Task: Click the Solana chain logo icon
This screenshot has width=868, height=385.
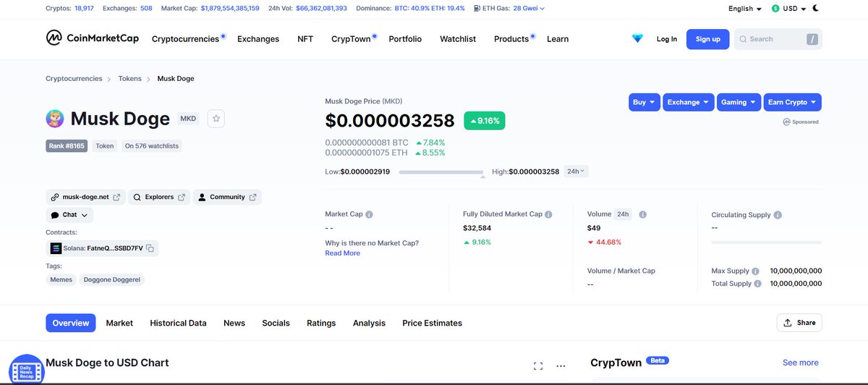Action: click(x=56, y=248)
